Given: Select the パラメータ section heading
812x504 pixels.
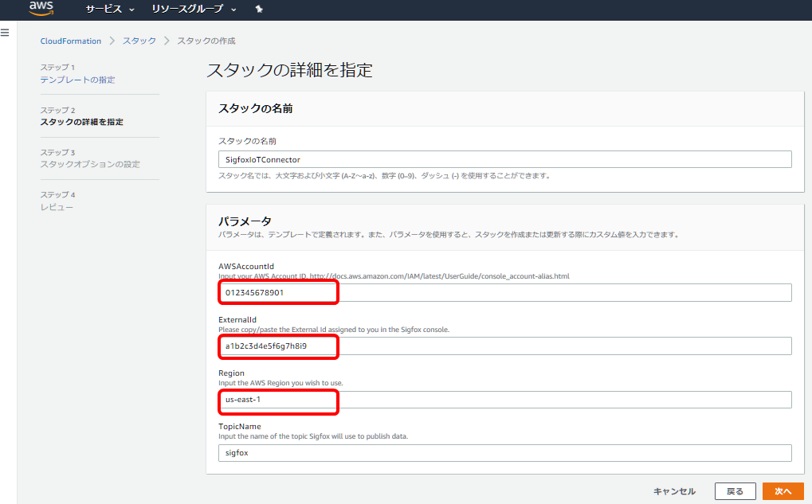Looking at the screenshot, I should pyautogui.click(x=245, y=221).
